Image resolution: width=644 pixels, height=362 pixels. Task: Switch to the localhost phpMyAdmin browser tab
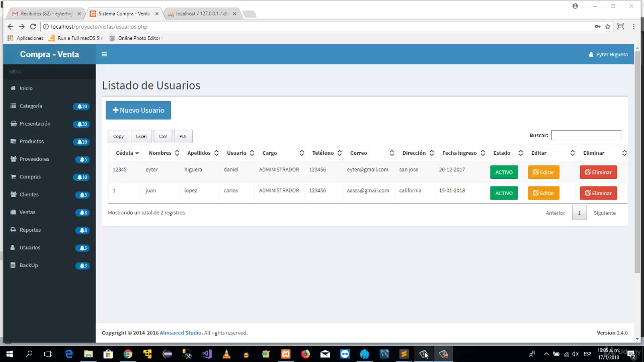(x=201, y=14)
